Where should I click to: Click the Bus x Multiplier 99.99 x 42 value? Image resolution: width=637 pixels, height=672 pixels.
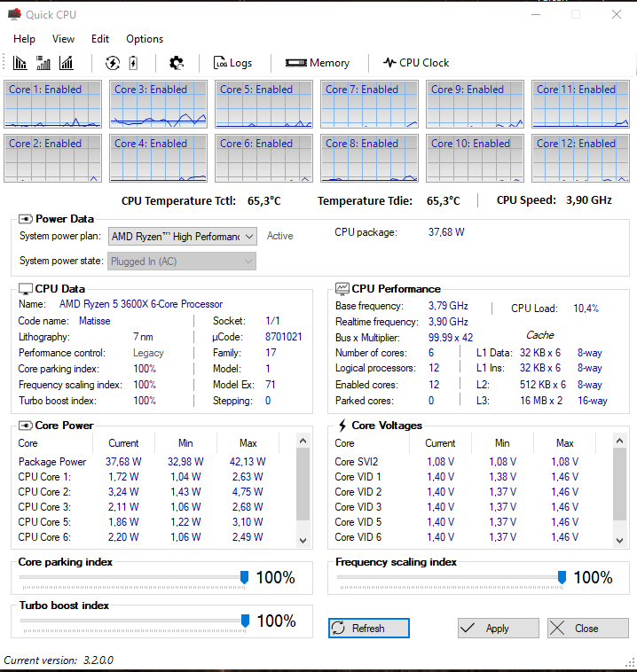tap(451, 338)
